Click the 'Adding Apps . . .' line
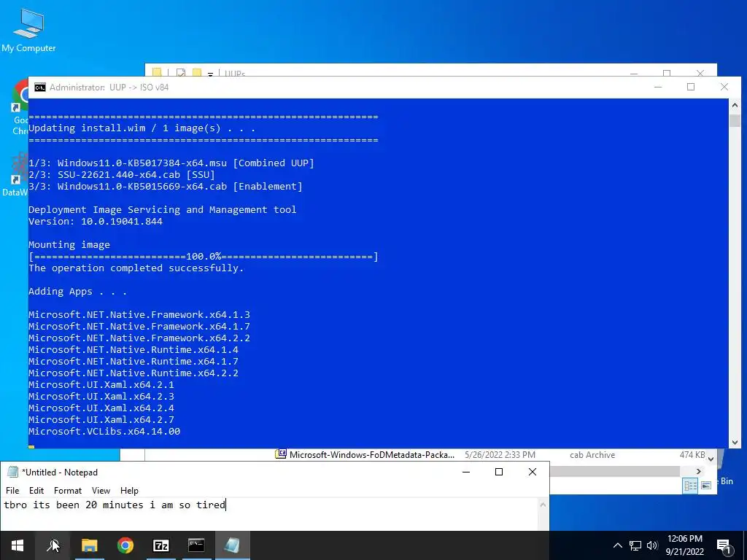Image resolution: width=747 pixels, height=560 pixels. [77, 292]
